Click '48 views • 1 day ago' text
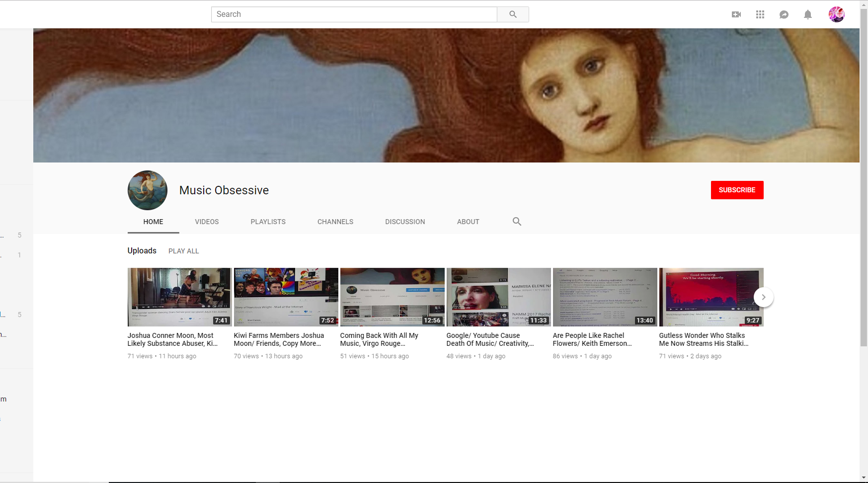 tap(476, 356)
